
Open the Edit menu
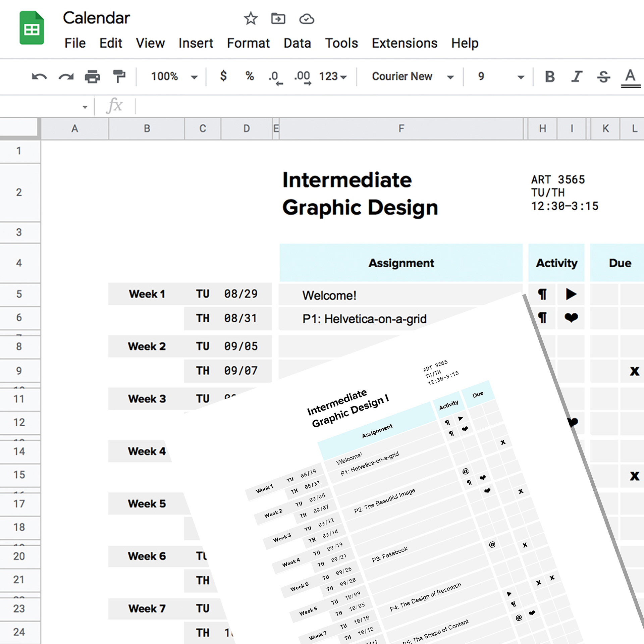111,43
